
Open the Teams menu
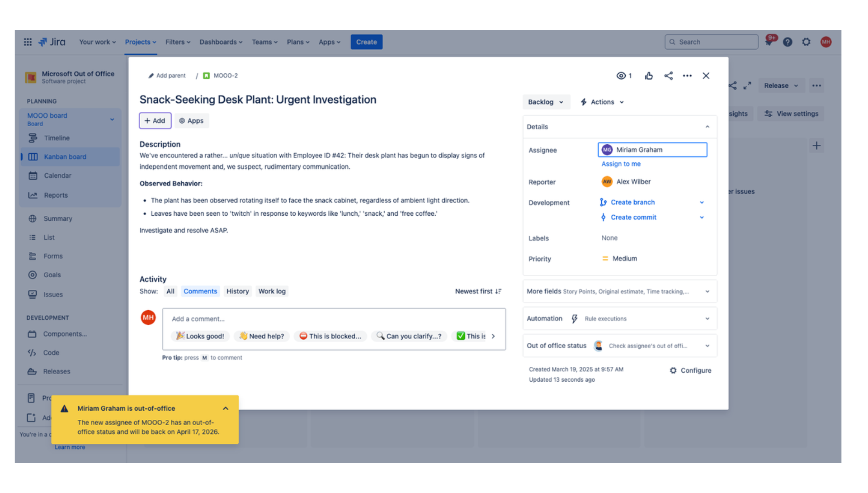click(264, 42)
